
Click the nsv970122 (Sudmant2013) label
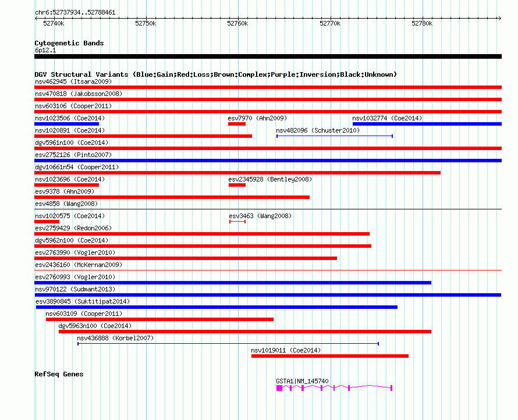click(x=75, y=289)
